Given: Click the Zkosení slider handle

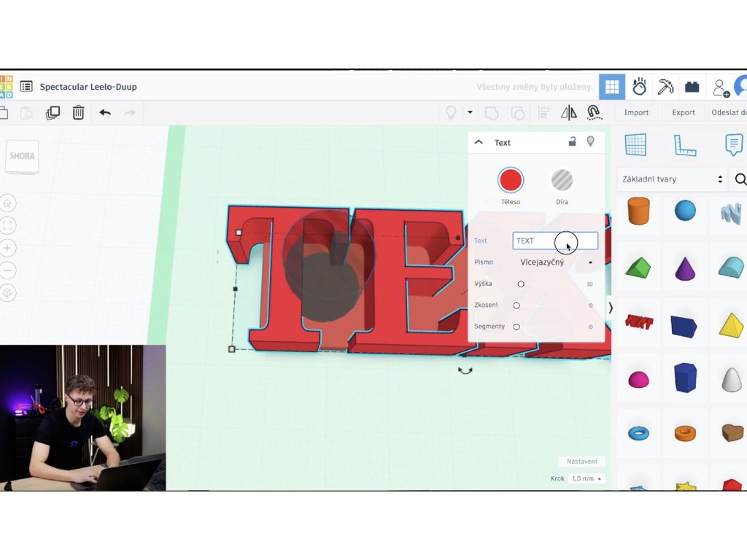Looking at the screenshot, I should [x=516, y=306].
